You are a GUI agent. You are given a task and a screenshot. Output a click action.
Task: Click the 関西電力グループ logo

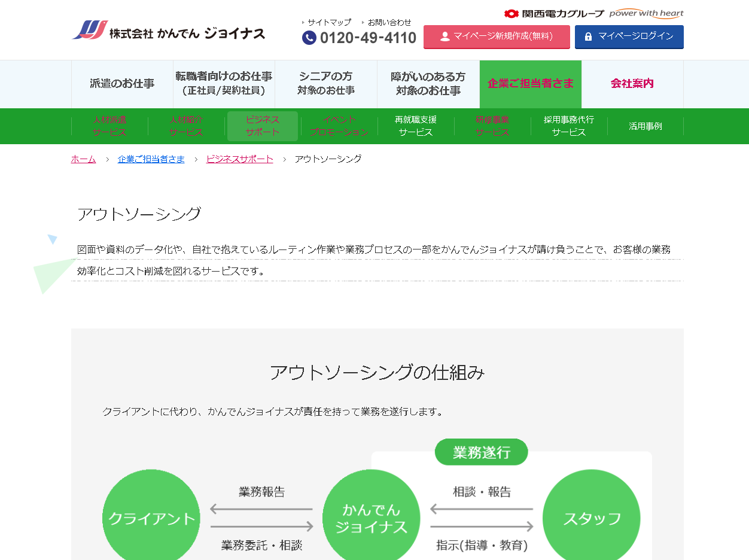coord(554,13)
